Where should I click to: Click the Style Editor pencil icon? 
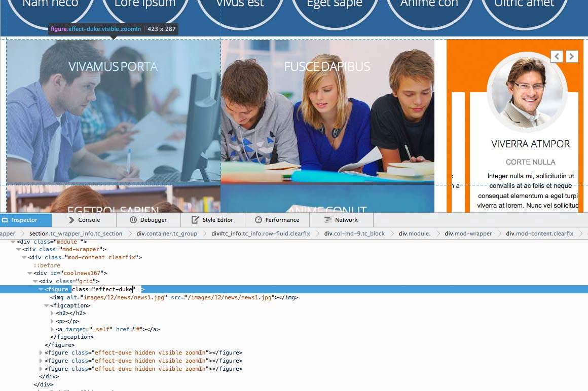195,220
